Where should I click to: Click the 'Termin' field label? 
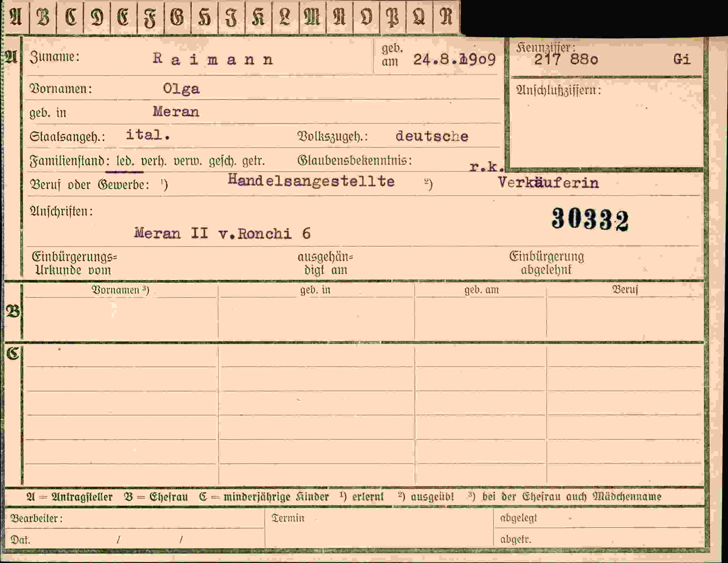[288, 518]
